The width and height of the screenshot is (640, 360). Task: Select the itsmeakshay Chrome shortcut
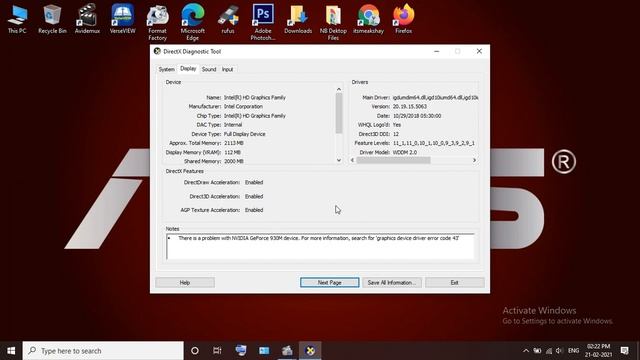[x=368, y=19]
